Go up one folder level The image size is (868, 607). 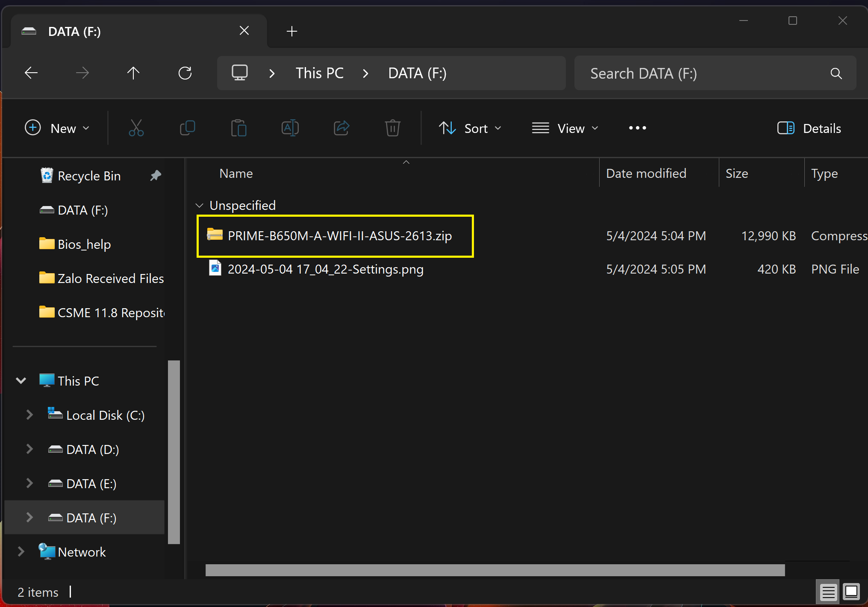coord(133,73)
